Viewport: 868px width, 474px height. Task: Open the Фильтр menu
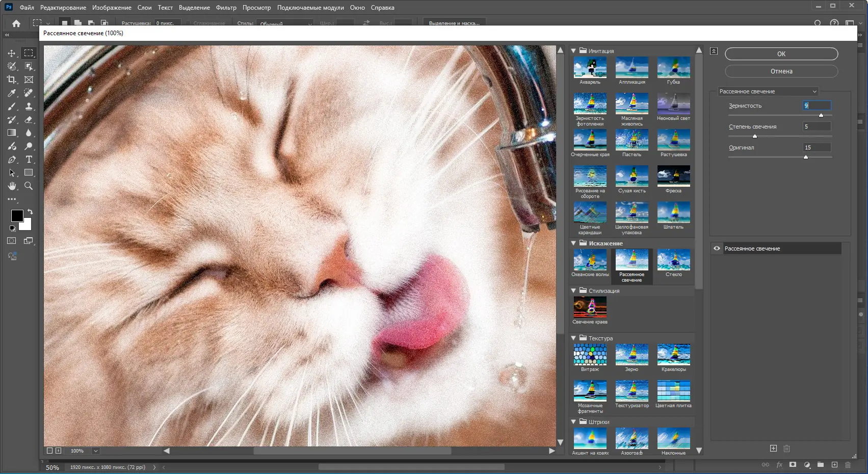(226, 8)
